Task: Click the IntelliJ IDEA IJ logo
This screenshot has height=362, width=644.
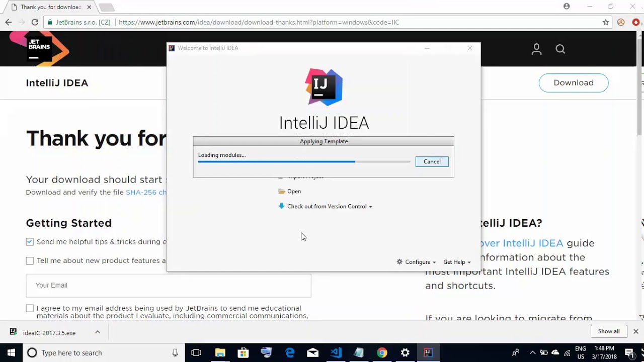Action: pyautogui.click(x=324, y=87)
